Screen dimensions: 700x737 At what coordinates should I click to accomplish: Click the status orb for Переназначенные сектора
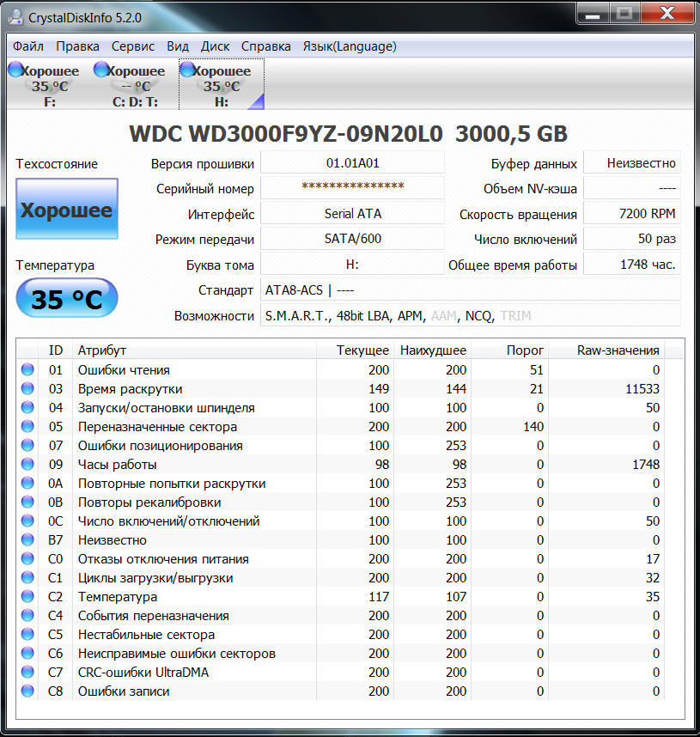[x=27, y=426]
